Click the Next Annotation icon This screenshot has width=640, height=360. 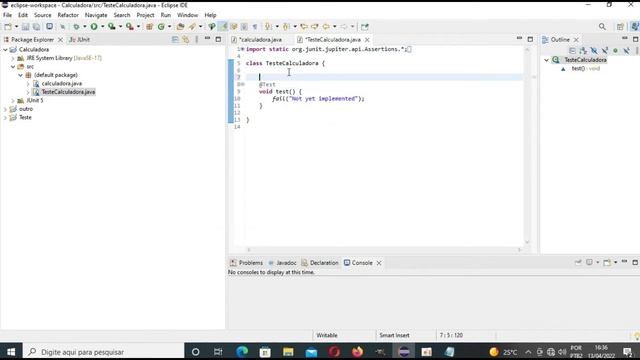click(x=268, y=27)
